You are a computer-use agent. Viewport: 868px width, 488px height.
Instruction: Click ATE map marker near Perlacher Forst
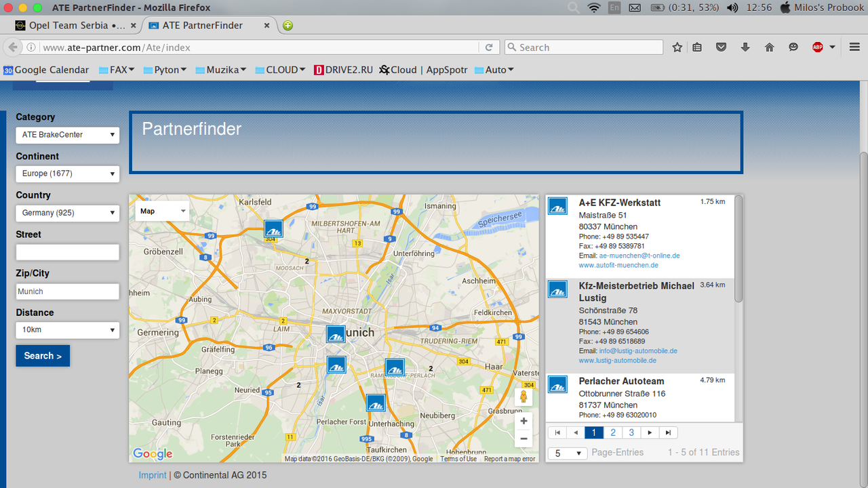376,403
